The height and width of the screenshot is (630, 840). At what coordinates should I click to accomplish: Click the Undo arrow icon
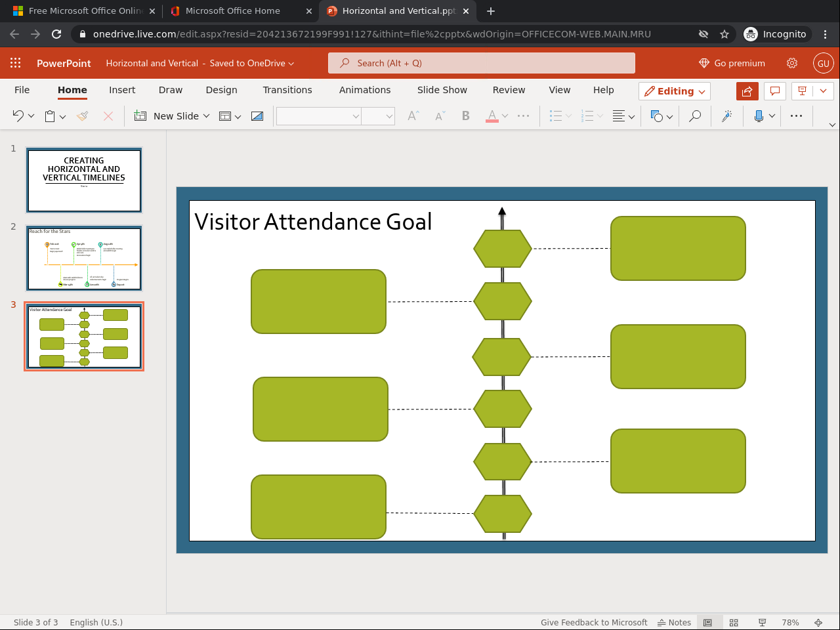point(18,116)
